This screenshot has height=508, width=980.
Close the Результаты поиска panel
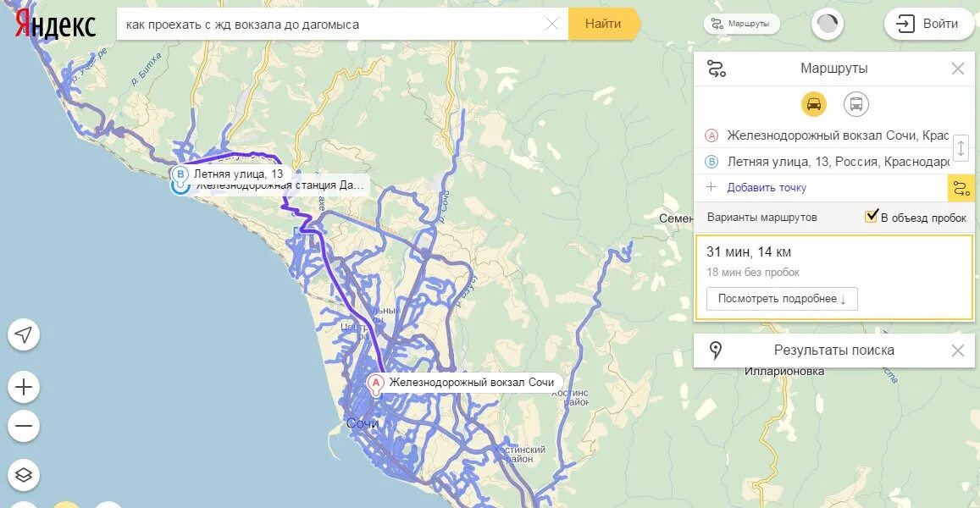coord(957,351)
